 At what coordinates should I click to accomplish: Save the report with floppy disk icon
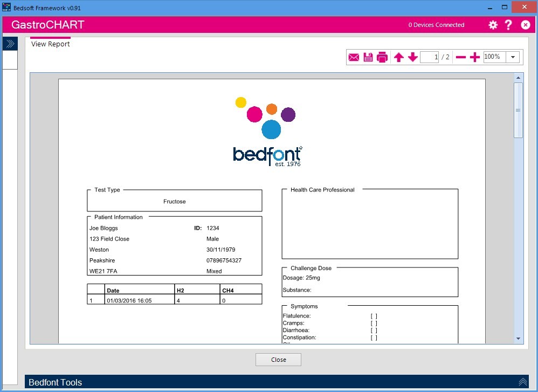368,57
